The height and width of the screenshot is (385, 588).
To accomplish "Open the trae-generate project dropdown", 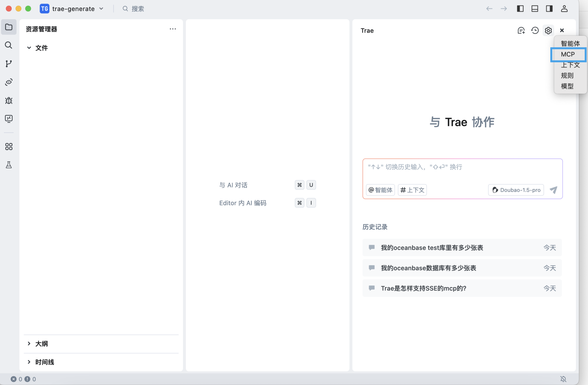I will click(x=74, y=9).
